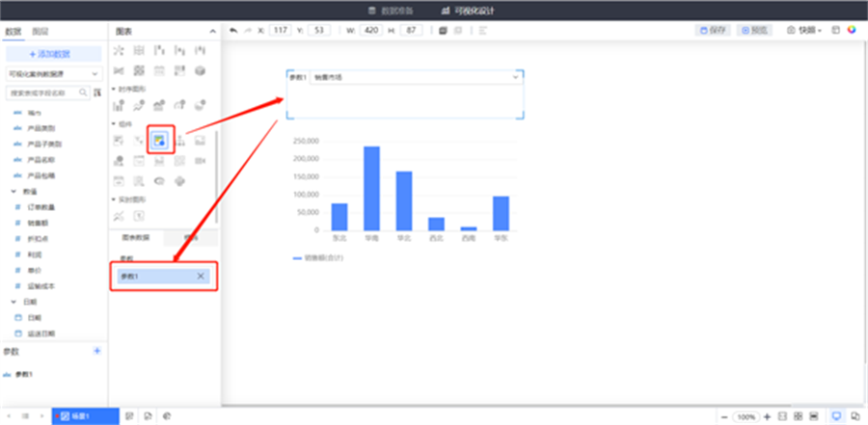The image size is (868, 425).
Task: Open the 可视化案例数据源 dropdown
Action: [53, 73]
